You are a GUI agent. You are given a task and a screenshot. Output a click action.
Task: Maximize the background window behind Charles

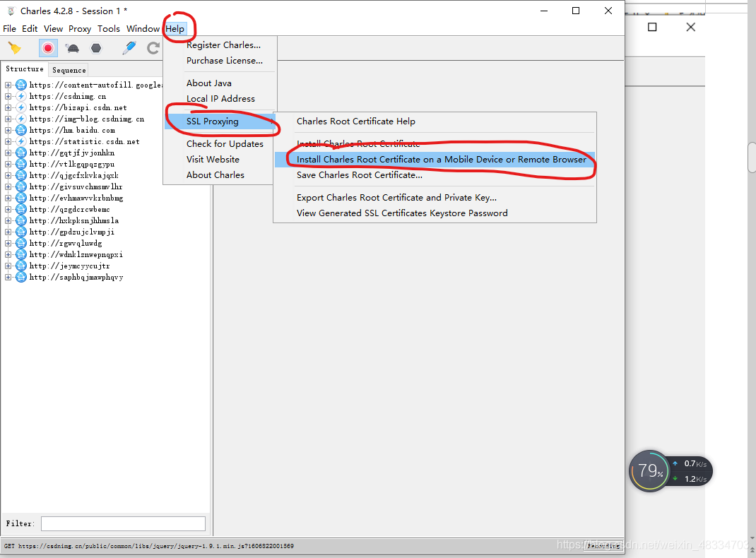[652, 27]
